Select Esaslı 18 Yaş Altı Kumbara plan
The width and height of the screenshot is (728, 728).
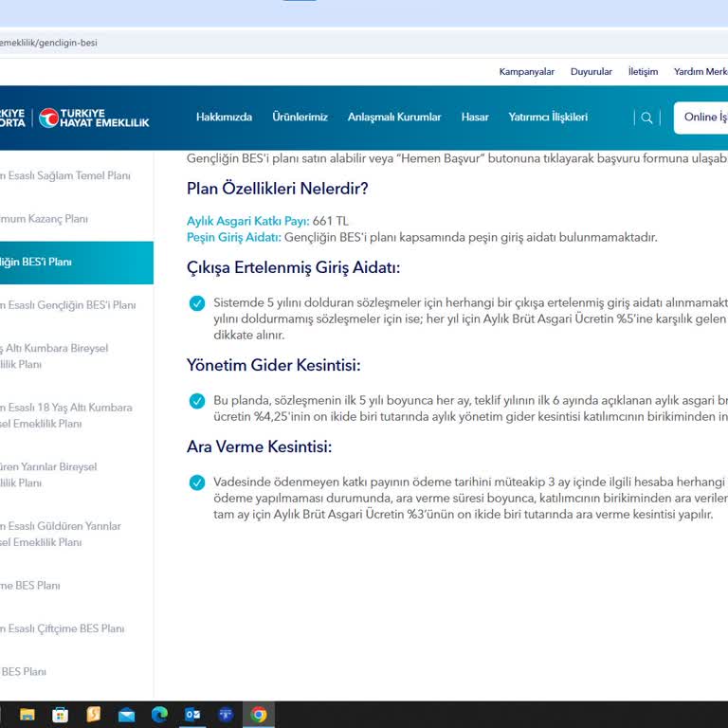[66, 415]
